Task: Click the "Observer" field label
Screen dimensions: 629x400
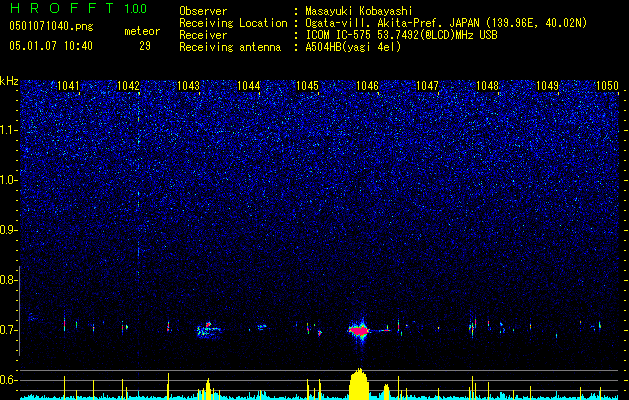Action: 203,11
